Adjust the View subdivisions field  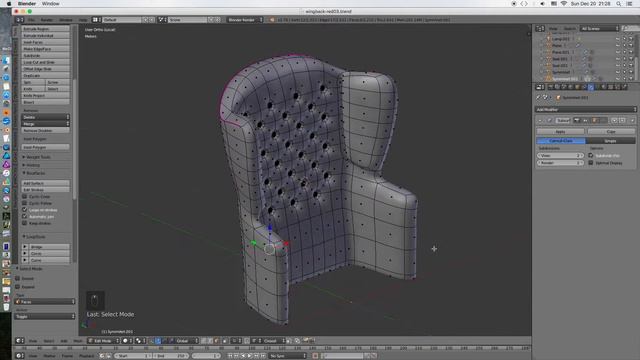point(560,156)
